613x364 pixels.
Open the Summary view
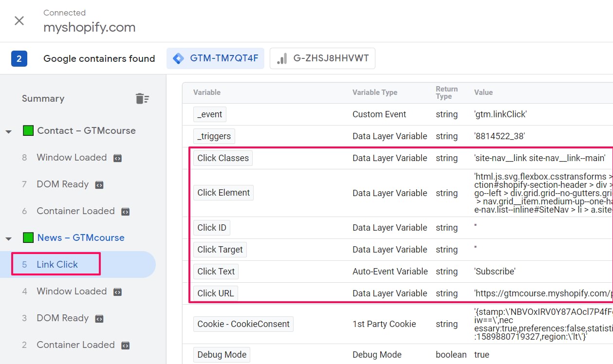[43, 98]
